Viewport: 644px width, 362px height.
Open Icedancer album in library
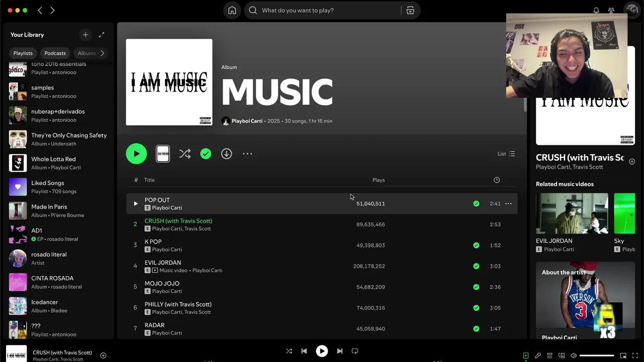pos(59,306)
